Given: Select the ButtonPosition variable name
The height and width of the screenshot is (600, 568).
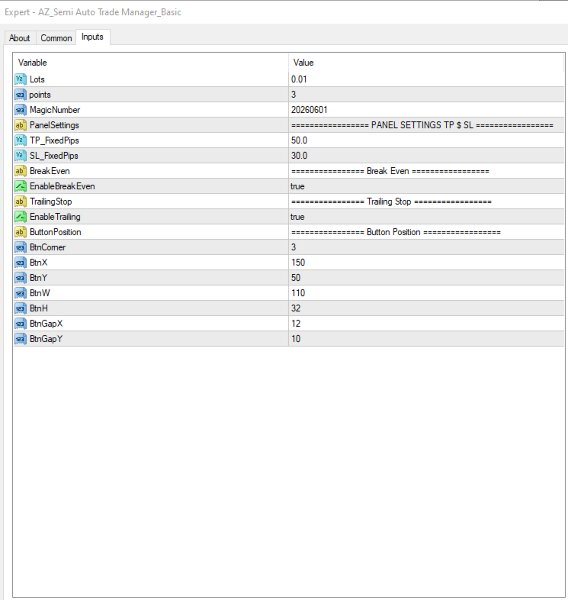Looking at the screenshot, I should click(55, 232).
